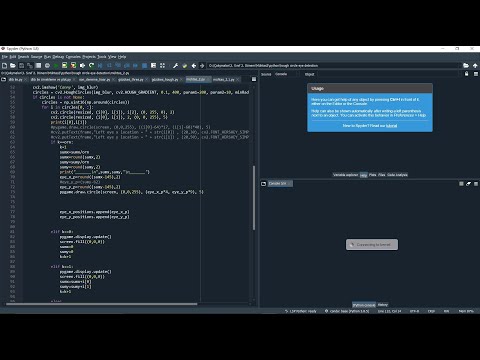Click the working directory path field
Viewport: 480px width, 360px height.
click(x=334, y=66)
